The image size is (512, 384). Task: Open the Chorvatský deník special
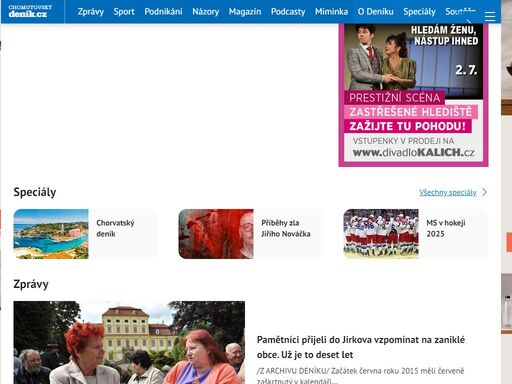[85, 234]
